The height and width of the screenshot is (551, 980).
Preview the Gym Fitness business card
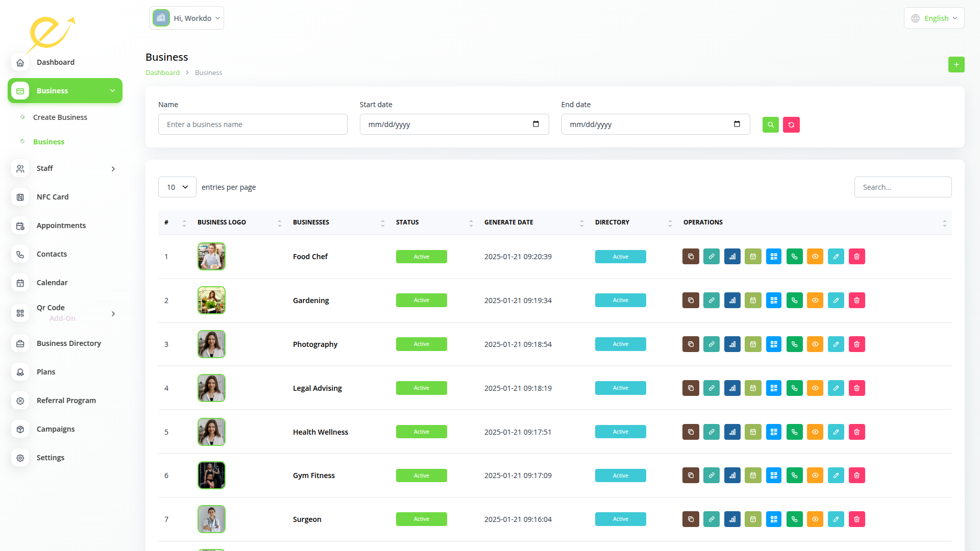point(815,475)
